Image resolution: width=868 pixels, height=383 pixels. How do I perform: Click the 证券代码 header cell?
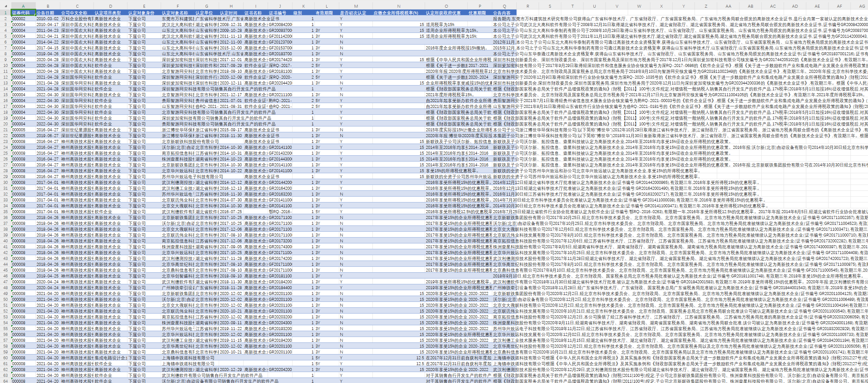point(23,13)
